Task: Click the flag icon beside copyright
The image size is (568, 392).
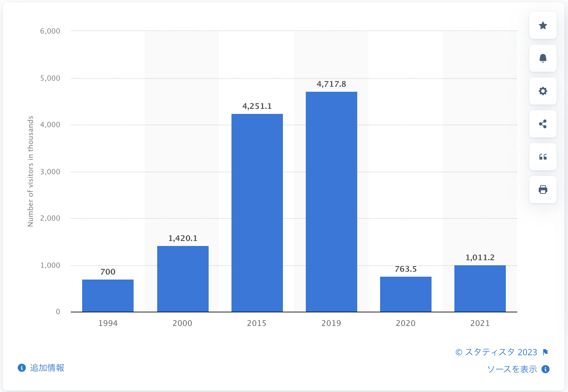Action: click(545, 352)
